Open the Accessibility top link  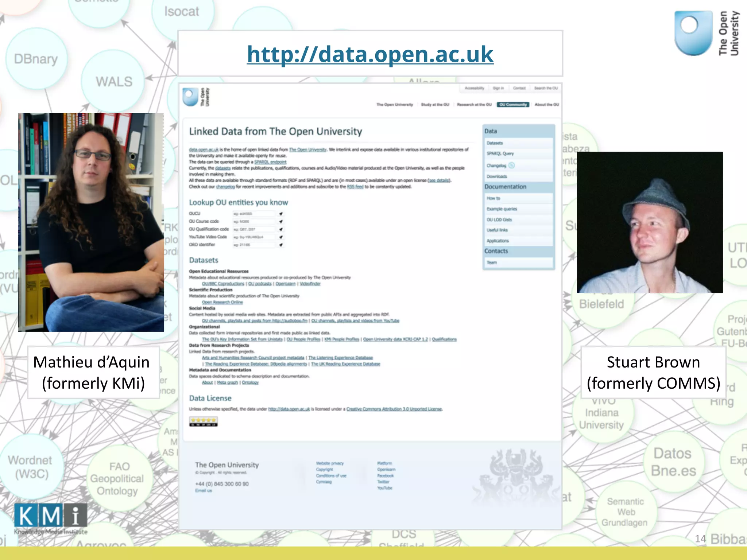pyautogui.click(x=474, y=88)
